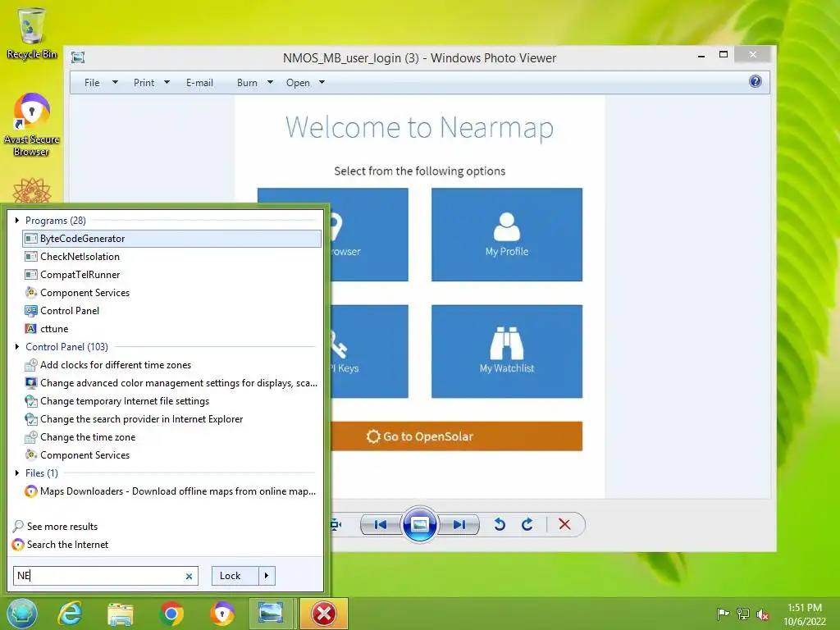Rotate the photo clockwise
The image size is (840, 630).
[x=527, y=524]
